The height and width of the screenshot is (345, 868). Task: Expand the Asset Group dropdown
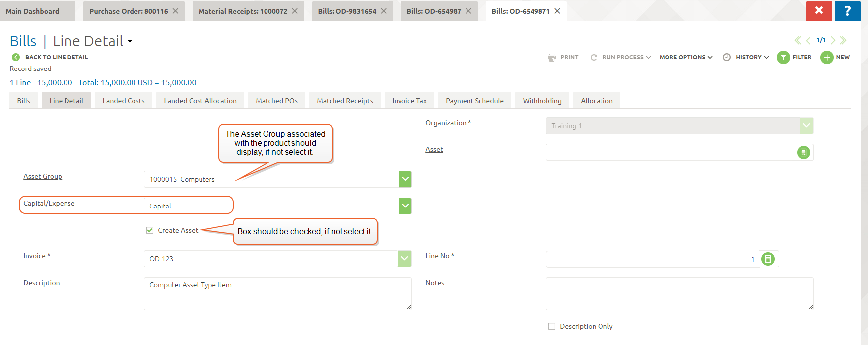[405, 179]
